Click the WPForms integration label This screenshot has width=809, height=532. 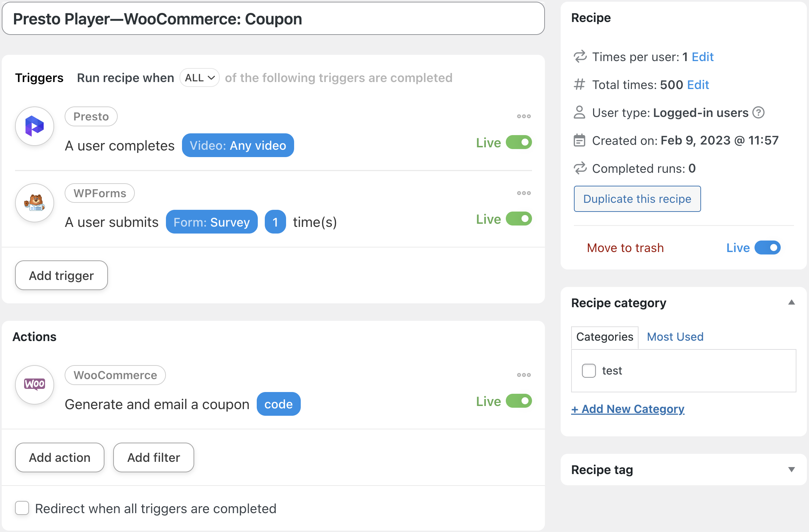(x=100, y=193)
